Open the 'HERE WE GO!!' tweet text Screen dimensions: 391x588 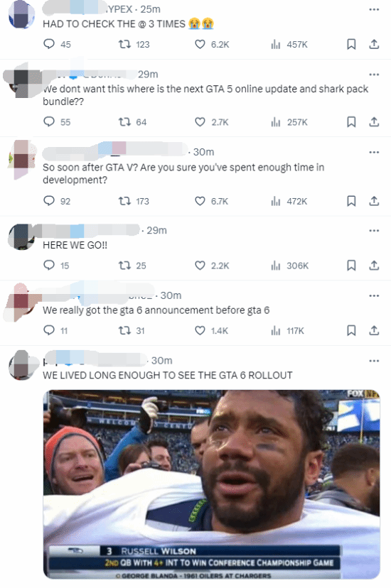tap(75, 245)
